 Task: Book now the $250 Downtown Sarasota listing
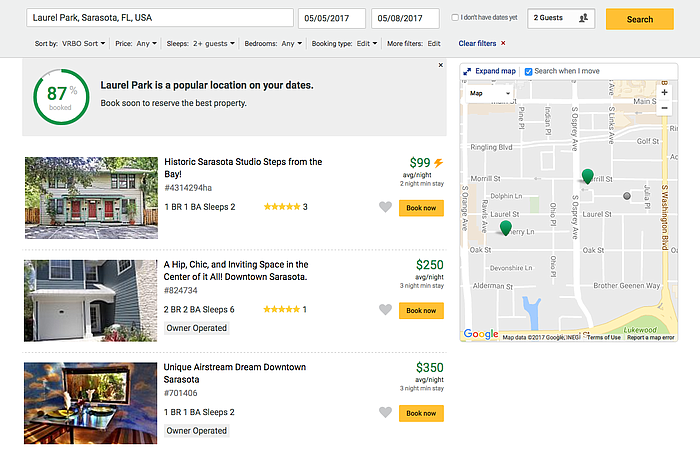click(x=421, y=310)
